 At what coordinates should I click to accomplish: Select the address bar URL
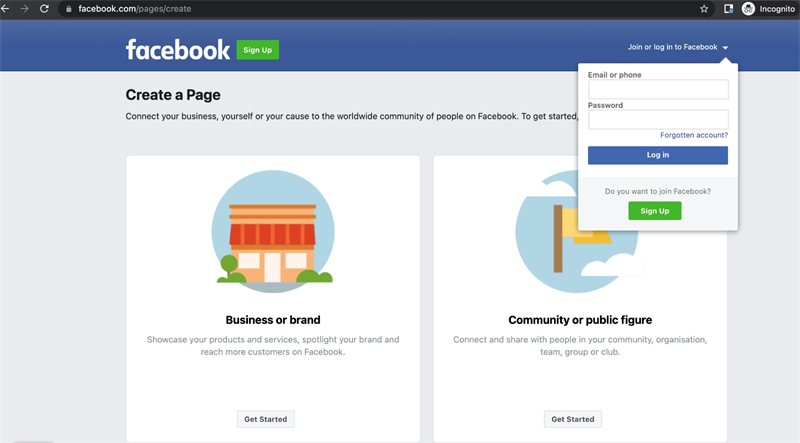(x=135, y=9)
